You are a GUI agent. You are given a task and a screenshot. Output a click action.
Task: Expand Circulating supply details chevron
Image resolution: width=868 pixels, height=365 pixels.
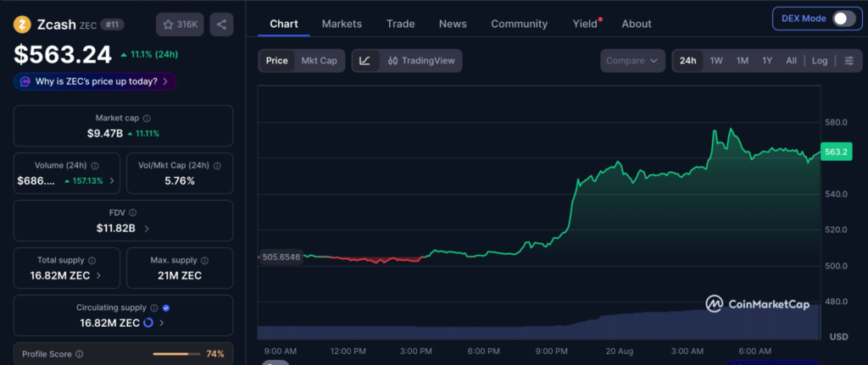(162, 323)
